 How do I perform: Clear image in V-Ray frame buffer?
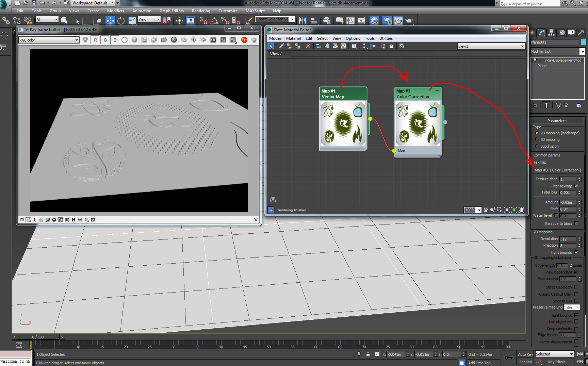[x=174, y=40]
